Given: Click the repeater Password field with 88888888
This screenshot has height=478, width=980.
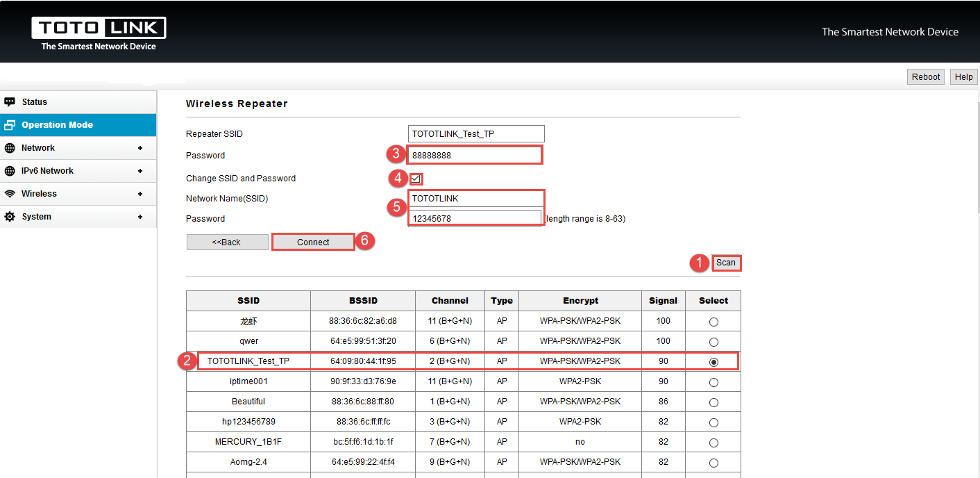Looking at the screenshot, I should [474, 155].
